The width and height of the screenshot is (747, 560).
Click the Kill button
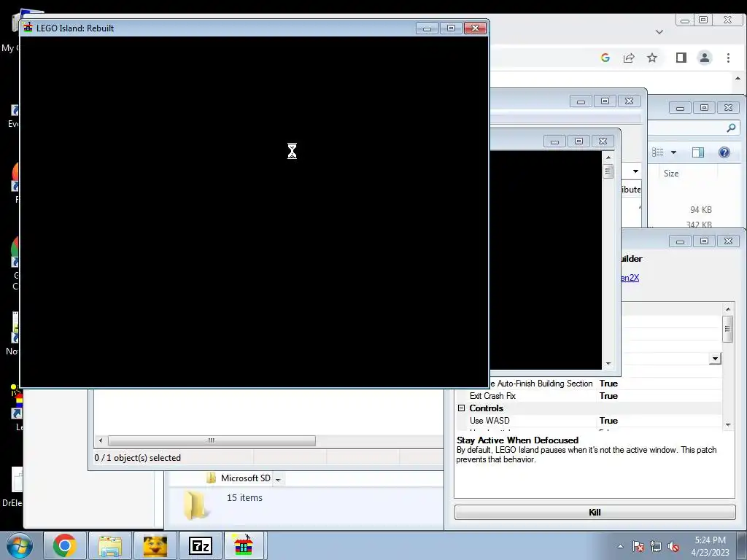595,512
